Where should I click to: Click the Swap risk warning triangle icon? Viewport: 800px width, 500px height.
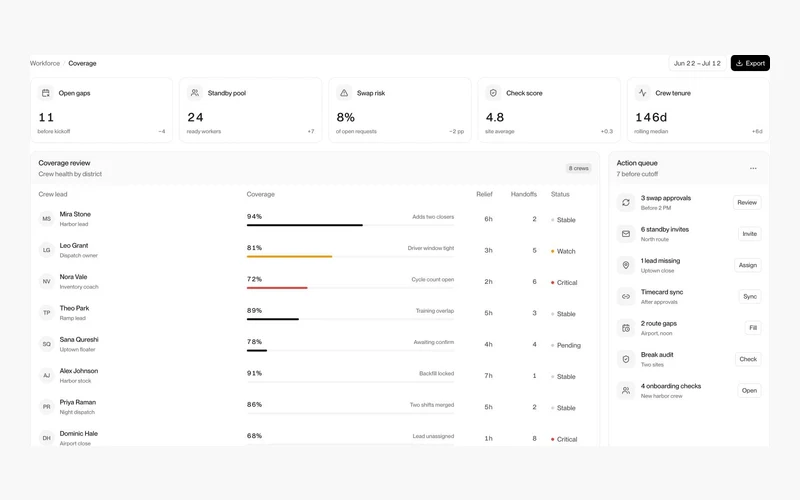[x=344, y=93]
